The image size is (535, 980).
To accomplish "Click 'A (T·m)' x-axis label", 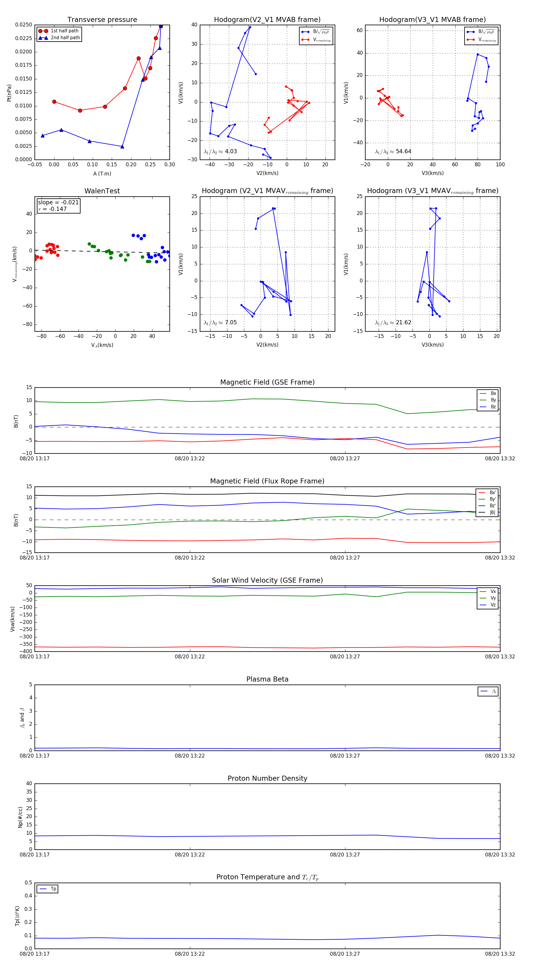I will [102, 173].
